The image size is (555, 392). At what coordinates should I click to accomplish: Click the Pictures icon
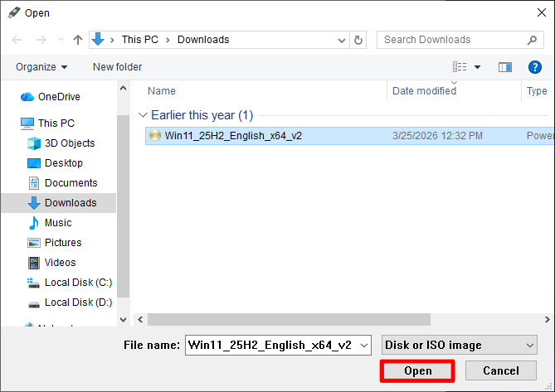pos(34,243)
